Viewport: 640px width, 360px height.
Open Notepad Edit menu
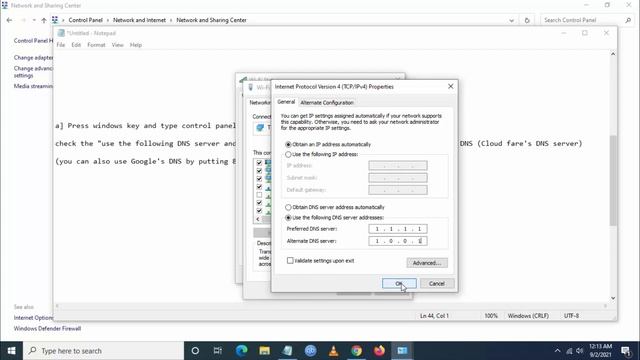point(76,45)
